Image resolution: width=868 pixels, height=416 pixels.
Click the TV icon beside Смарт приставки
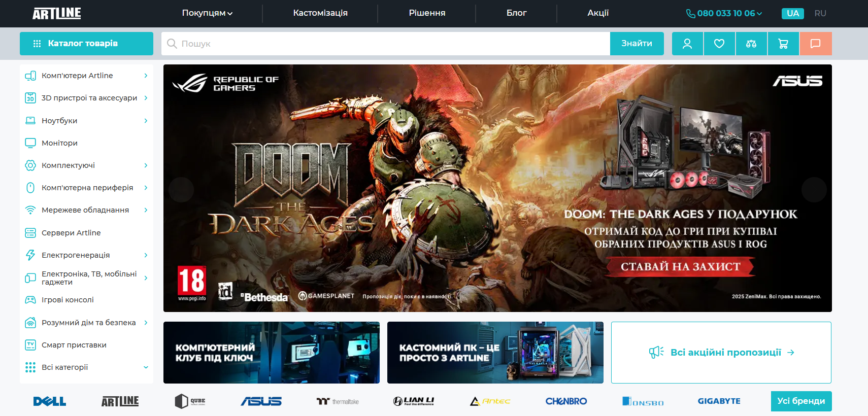tap(30, 345)
